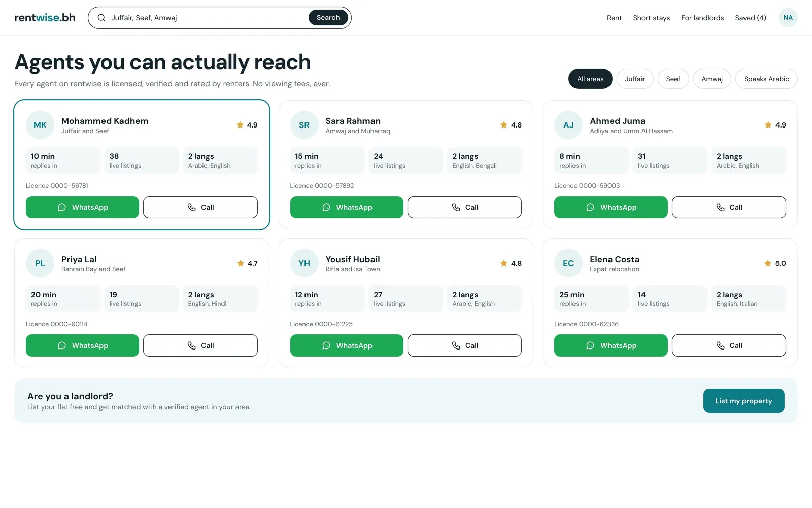The height and width of the screenshot is (508, 812).
Task: Open Saved (4) listings
Action: point(751,18)
